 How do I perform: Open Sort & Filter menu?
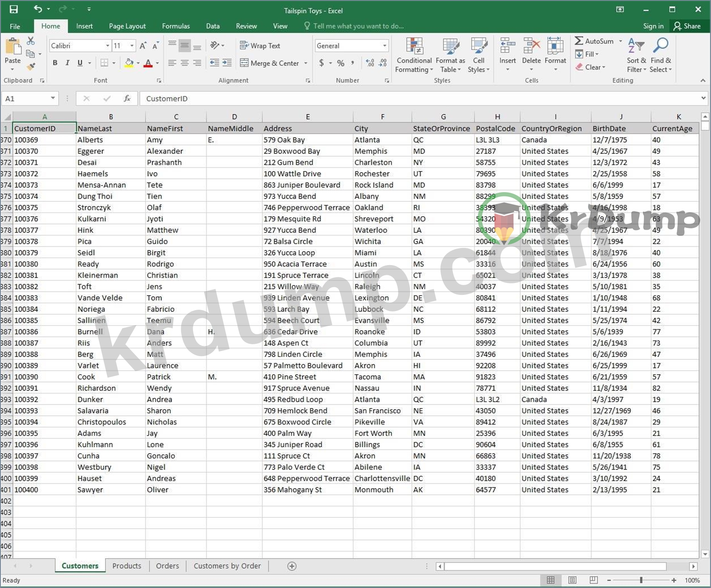tap(636, 55)
